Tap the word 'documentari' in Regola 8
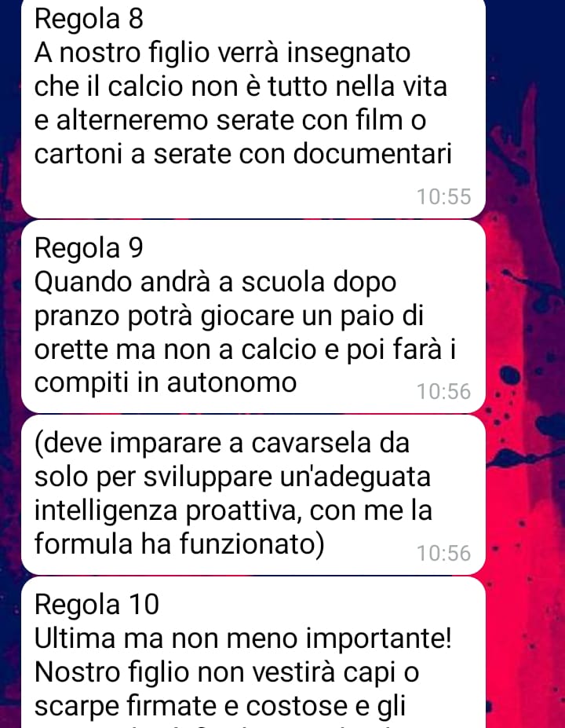The height and width of the screenshot is (728, 565). (373, 154)
